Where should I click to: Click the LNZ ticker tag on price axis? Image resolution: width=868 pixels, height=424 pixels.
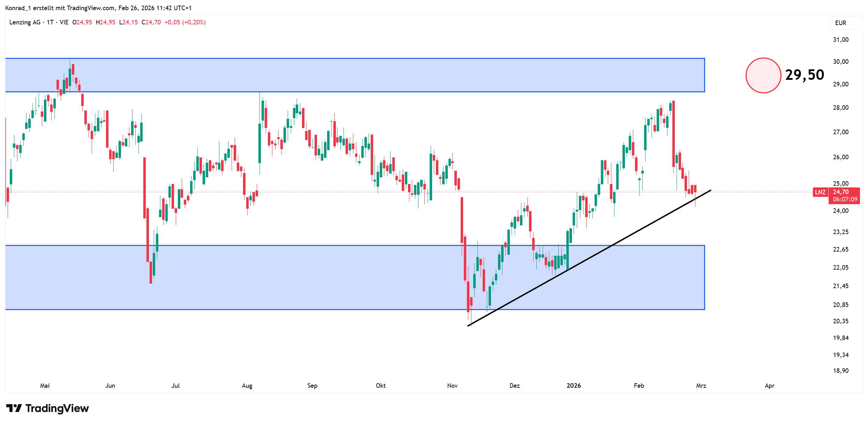pos(820,192)
